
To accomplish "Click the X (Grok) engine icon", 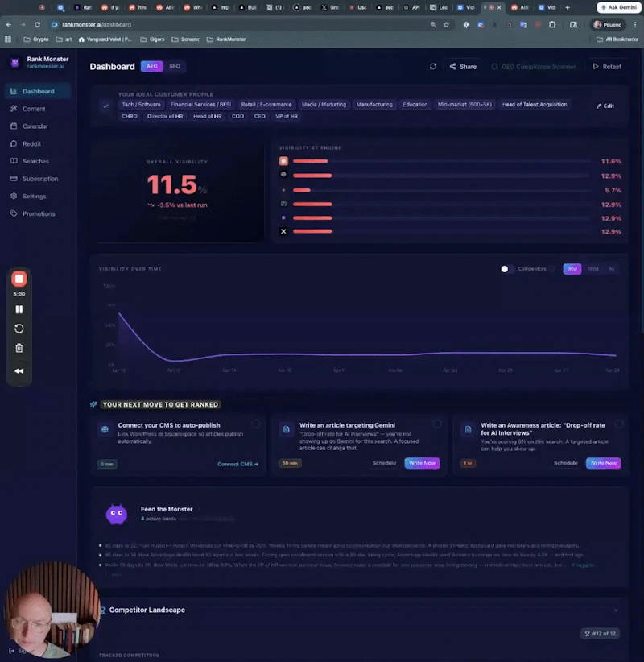I will tap(283, 231).
